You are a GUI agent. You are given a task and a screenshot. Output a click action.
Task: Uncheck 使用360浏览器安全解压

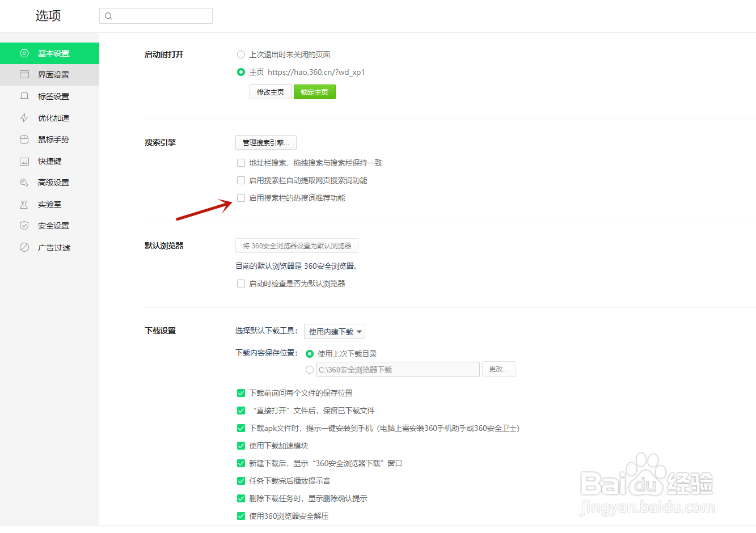coord(241,516)
